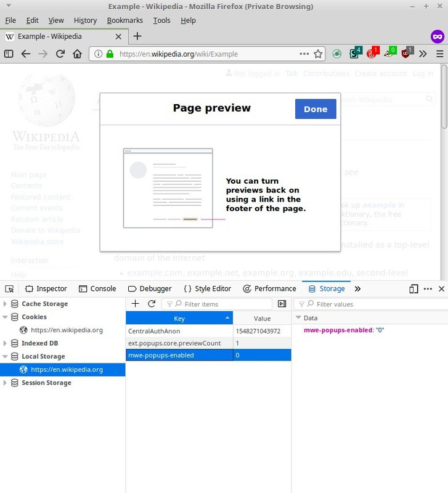Show more toolbar extensions overflow
Image resolution: width=448 pixels, height=493 pixels.
423,54
